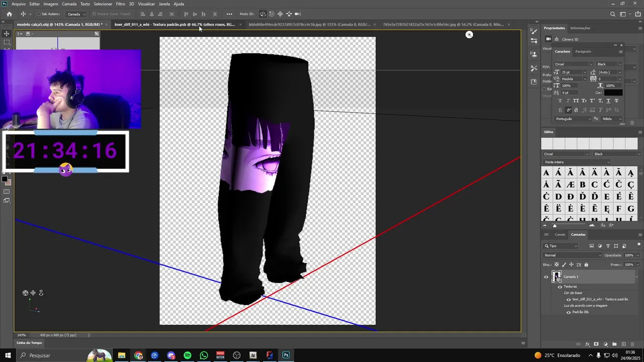Viewport: 644px width, 362px height.
Task: Click the Strikethrough T style icon
Action: pyautogui.click(x=616, y=101)
